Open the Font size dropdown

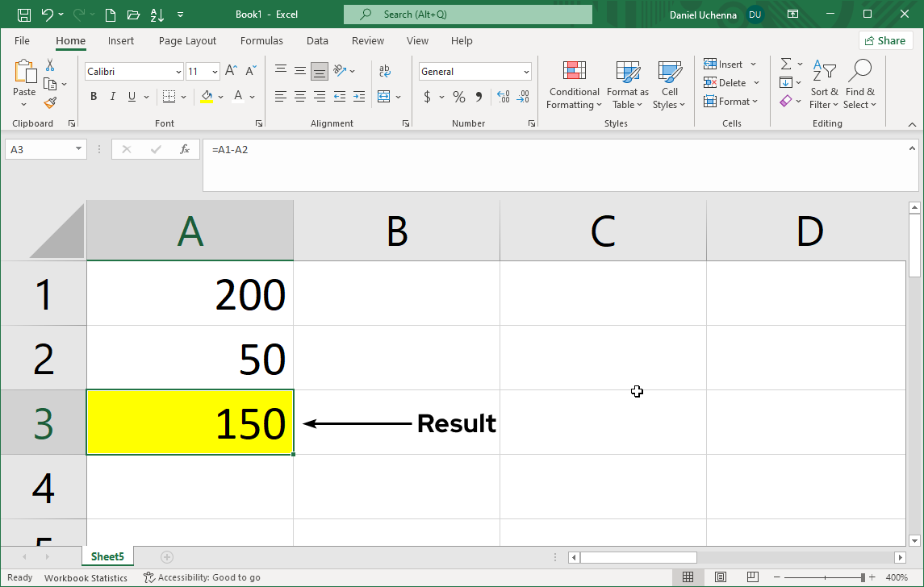(x=213, y=71)
